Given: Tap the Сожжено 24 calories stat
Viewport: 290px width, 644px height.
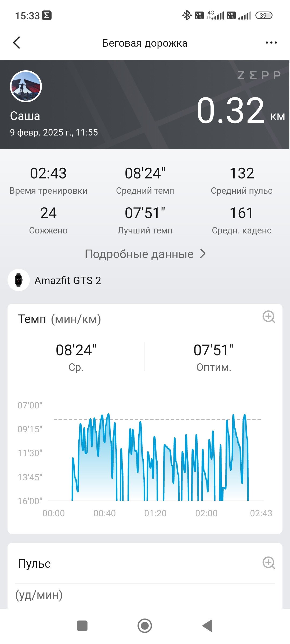Looking at the screenshot, I should tap(48, 220).
